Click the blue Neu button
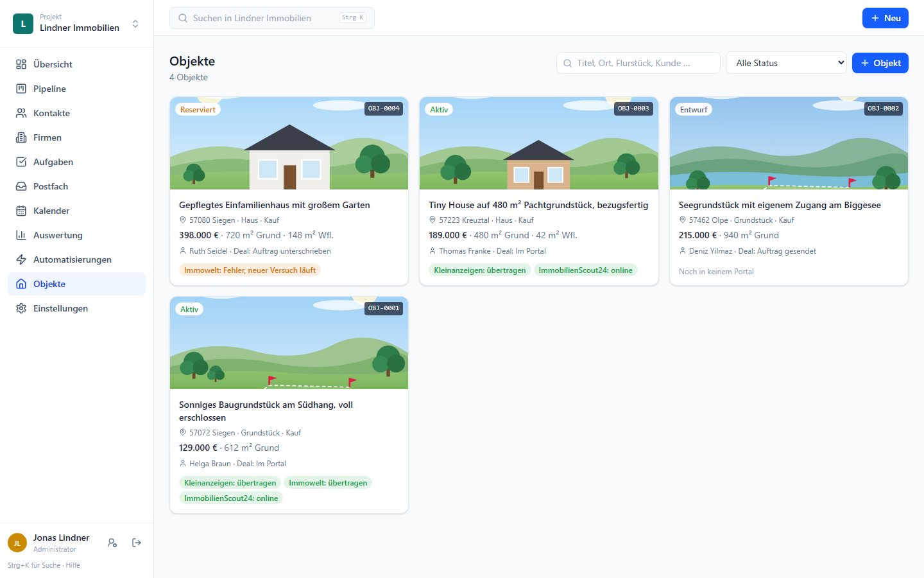Viewport: 924px width, 578px height. point(886,18)
